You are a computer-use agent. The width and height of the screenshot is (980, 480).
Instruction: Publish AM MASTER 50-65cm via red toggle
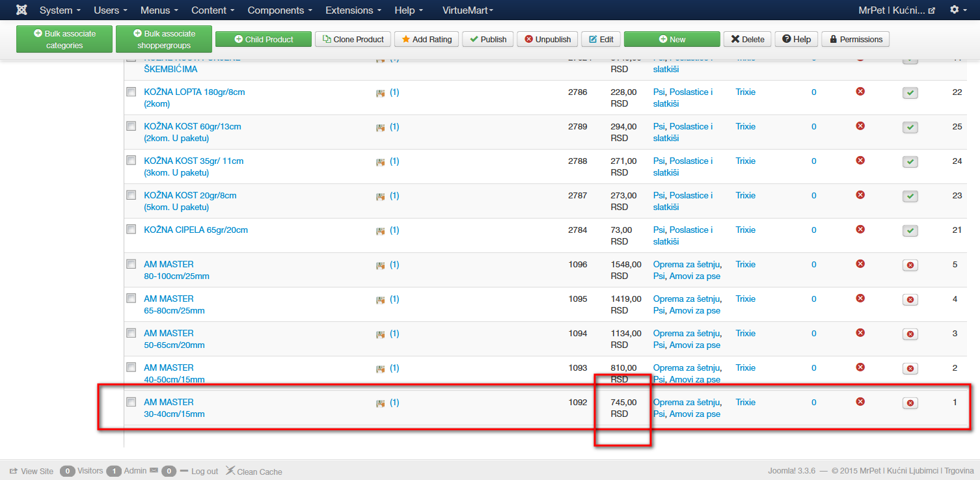[x=910, y=334]
